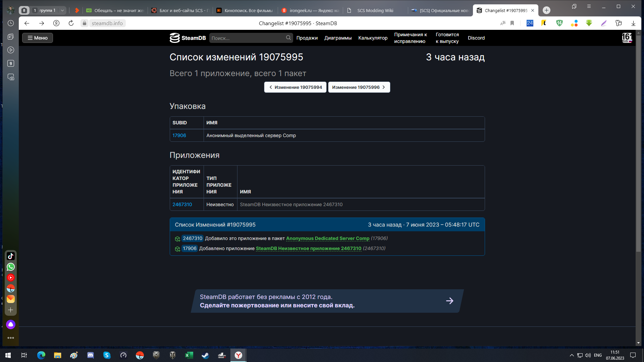Switch ENG keyboard language in tray
This screenshot has height=362, width=644.
(x=598, y=355)
